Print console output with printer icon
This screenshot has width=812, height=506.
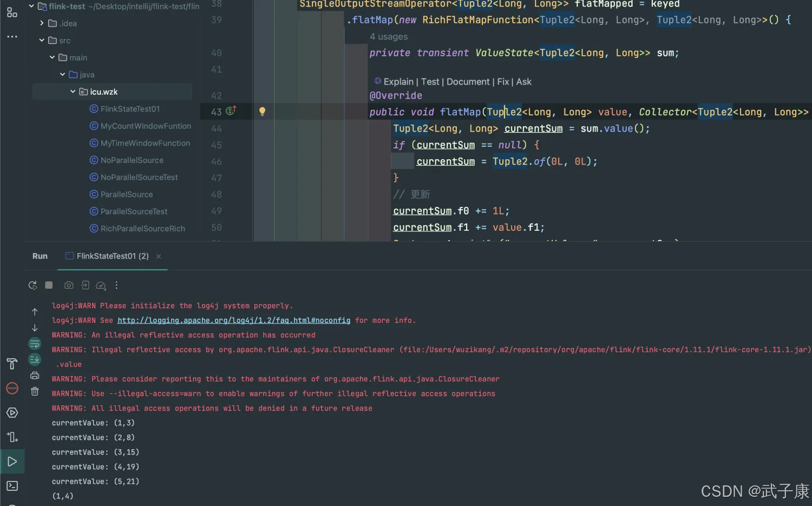[35, 375]
